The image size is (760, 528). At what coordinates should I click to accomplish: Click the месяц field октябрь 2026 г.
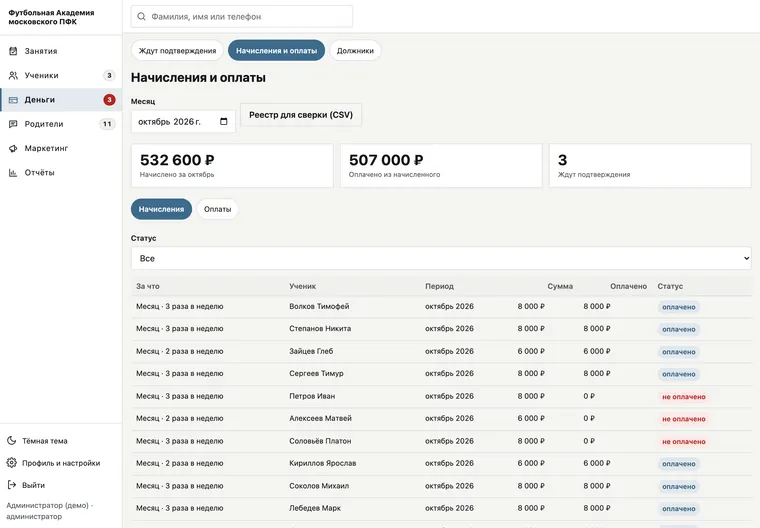183,121
